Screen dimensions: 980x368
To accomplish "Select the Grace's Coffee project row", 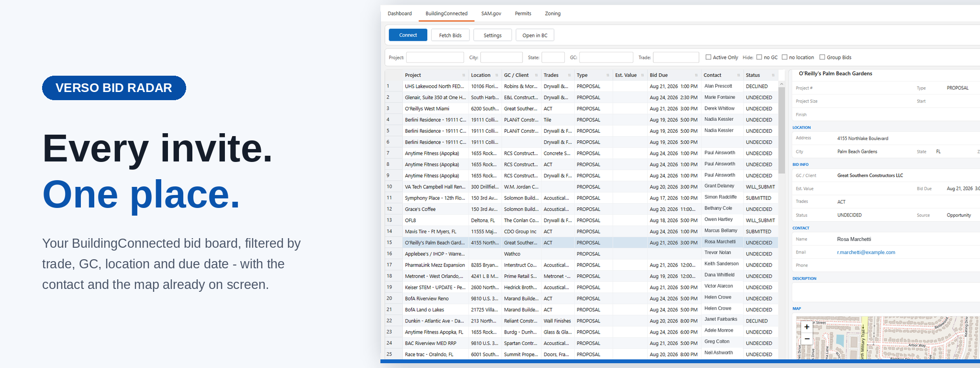I will pos(582,209).
